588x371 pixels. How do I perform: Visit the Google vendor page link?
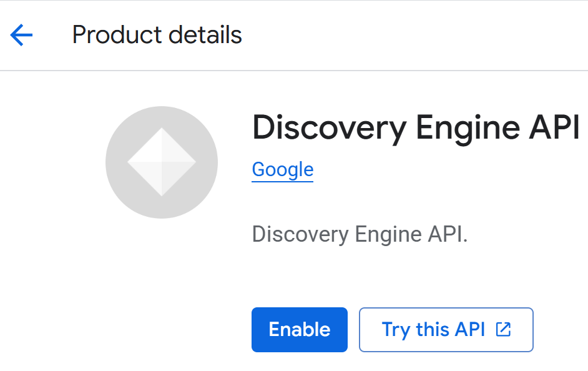282,170
